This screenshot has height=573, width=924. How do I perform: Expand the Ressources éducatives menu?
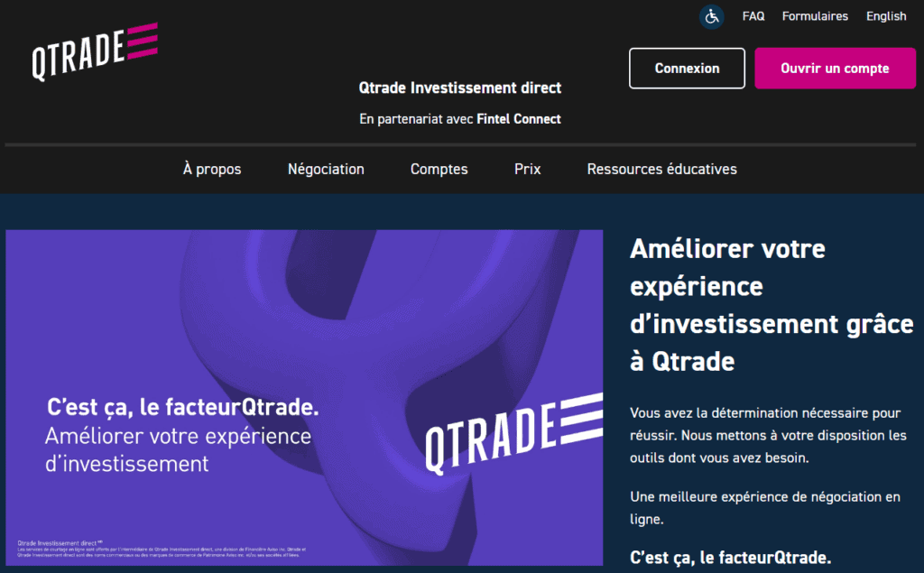(661, 169)
